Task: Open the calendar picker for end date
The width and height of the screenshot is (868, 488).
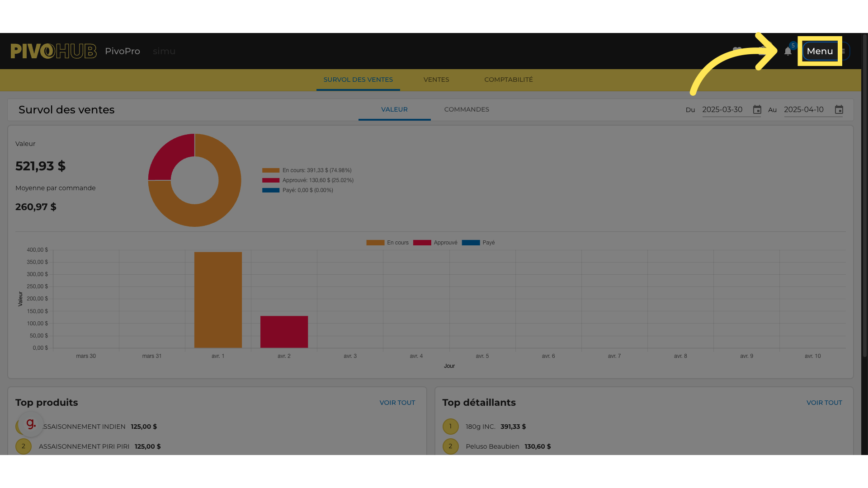Action: coord(839,110)
